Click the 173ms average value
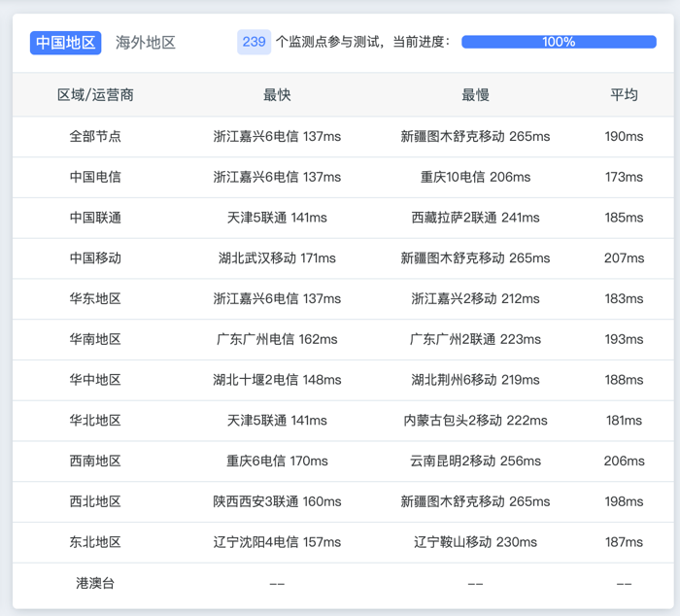The height and width of the screenshot is (616, 680). 624,177
